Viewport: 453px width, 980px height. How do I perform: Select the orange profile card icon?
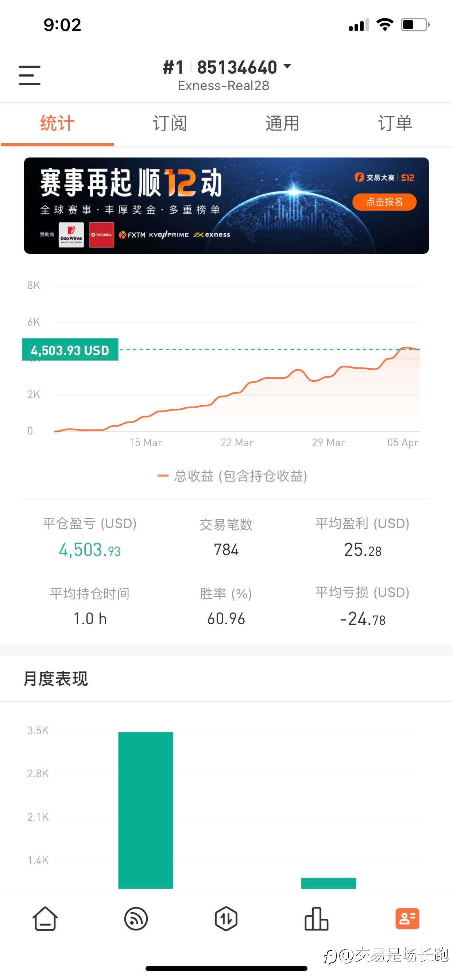coord(407,919)
